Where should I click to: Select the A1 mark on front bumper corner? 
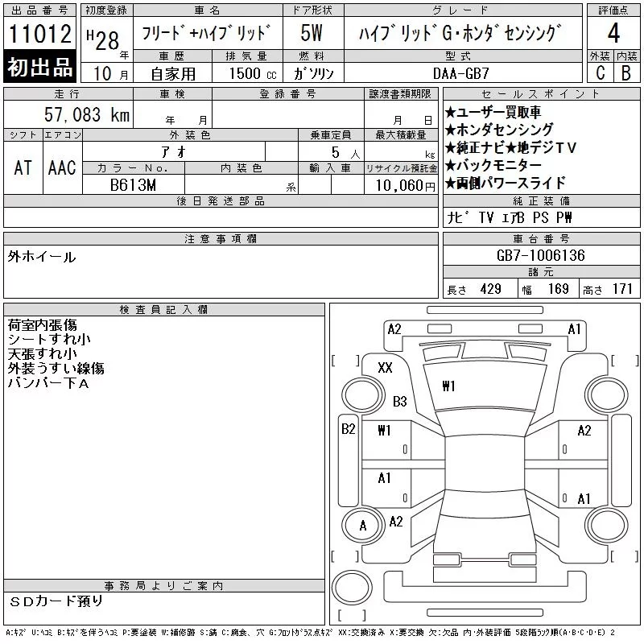pos(575,329)
